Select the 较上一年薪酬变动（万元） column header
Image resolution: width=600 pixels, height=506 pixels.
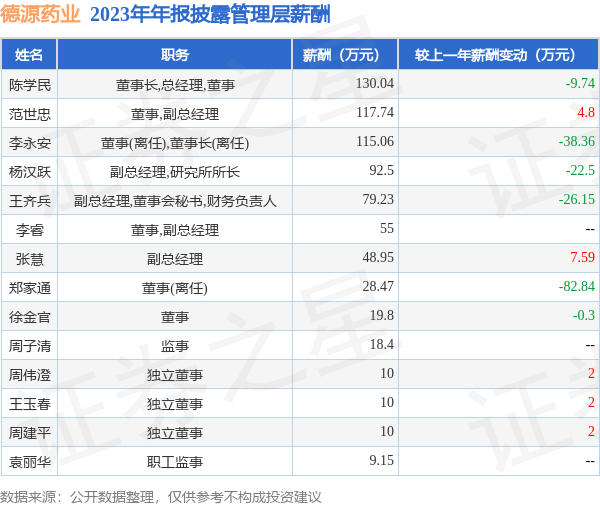(x=499, y=55)
